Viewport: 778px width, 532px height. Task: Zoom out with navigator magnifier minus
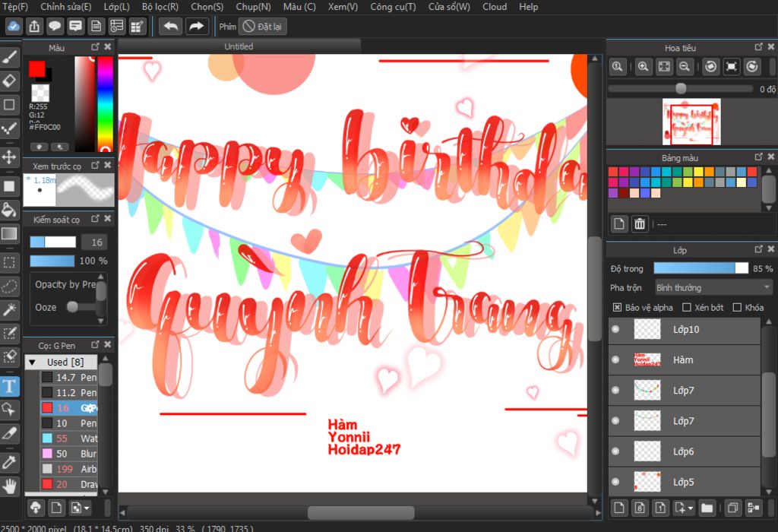tap(685, 67)
